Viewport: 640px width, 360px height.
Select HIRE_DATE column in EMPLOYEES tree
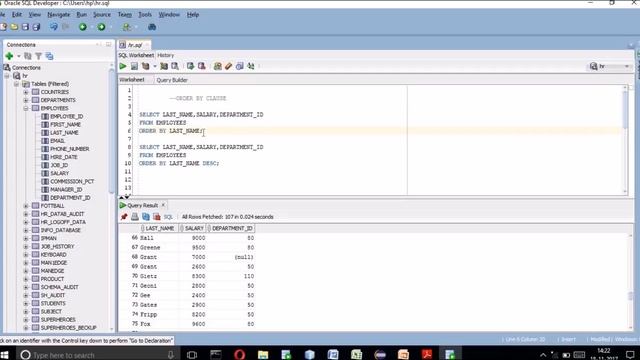64,157
